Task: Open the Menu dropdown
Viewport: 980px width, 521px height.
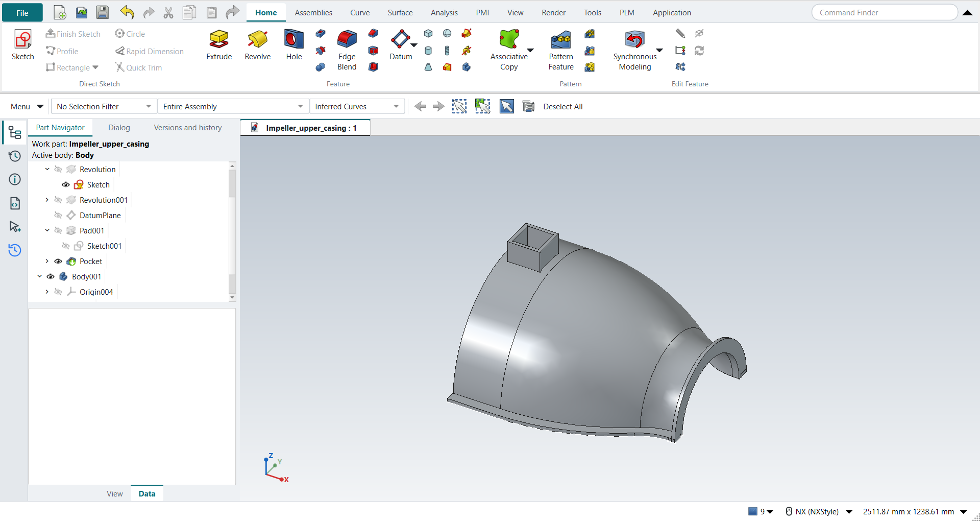Action: tap(27, 106)
